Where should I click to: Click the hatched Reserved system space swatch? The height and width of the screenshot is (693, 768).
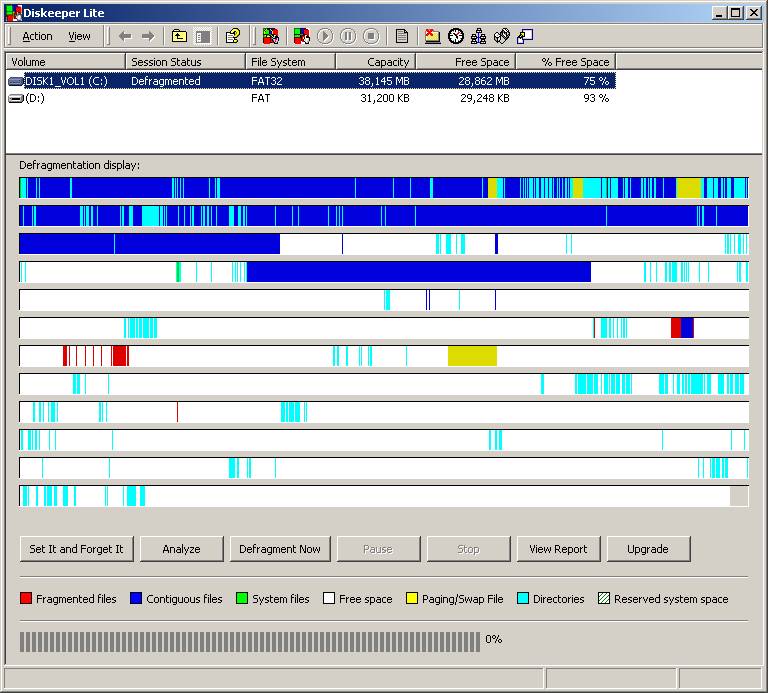click(x=604, y=598)
